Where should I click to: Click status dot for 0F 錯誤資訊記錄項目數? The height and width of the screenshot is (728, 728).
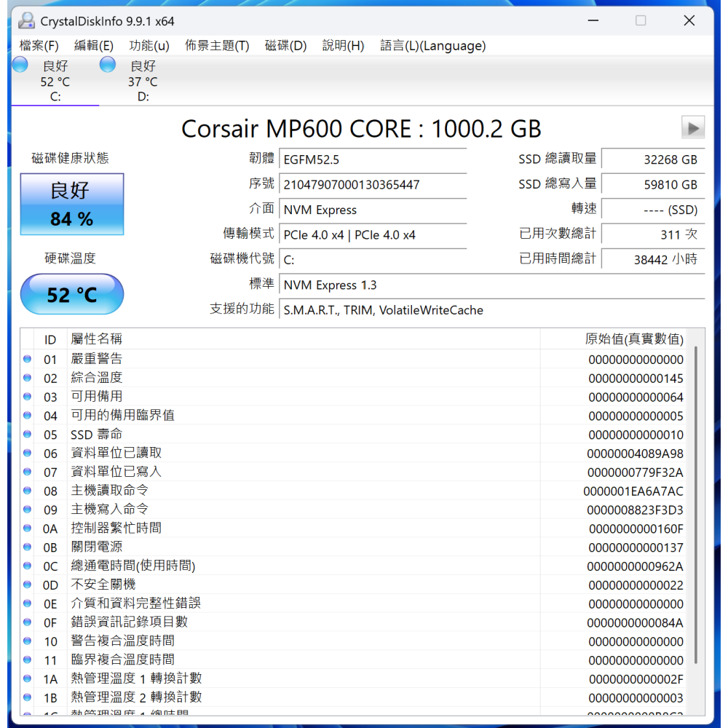pyautogui.click(x=28, y=622)
